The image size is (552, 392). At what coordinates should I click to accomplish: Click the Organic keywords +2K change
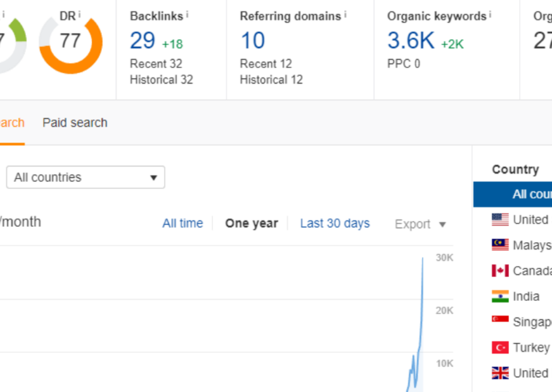tap(452, 44)
